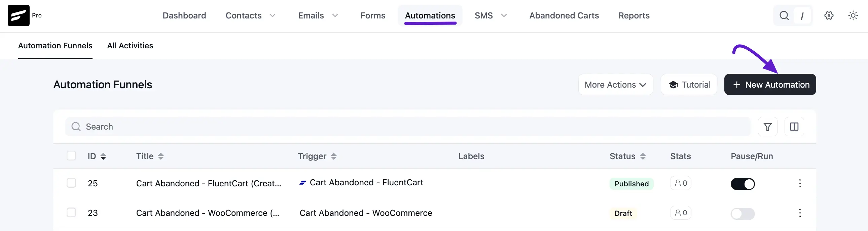The width and height of the screenshot is (868, 231).
Task: Open Cart Abandoned - WooCommerce automation title
Action: click(x=208, y=213)
